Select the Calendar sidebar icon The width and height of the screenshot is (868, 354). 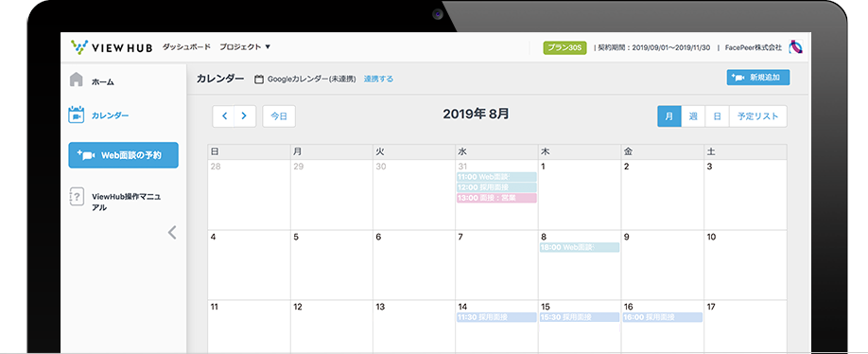tap(76, 115)
